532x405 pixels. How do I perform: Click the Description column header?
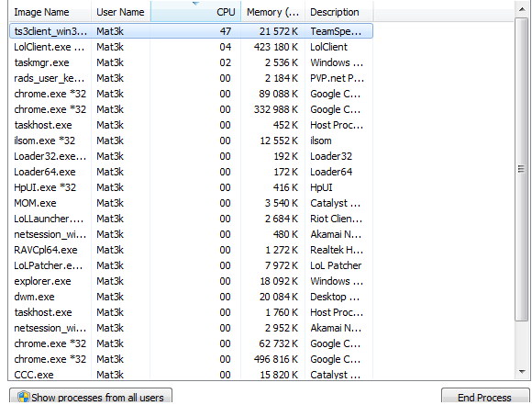coord(339,12)
